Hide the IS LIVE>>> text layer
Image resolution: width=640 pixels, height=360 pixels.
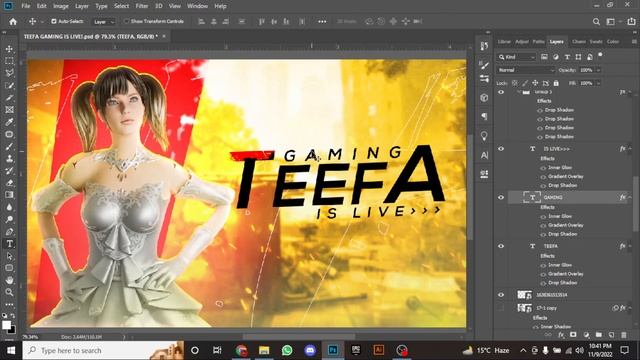501,149
